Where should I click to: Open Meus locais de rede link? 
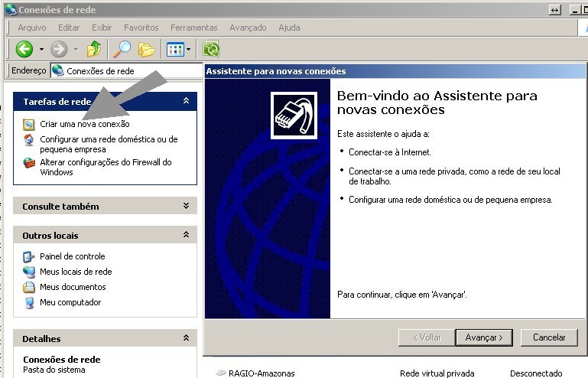click(x=76, y=272)
